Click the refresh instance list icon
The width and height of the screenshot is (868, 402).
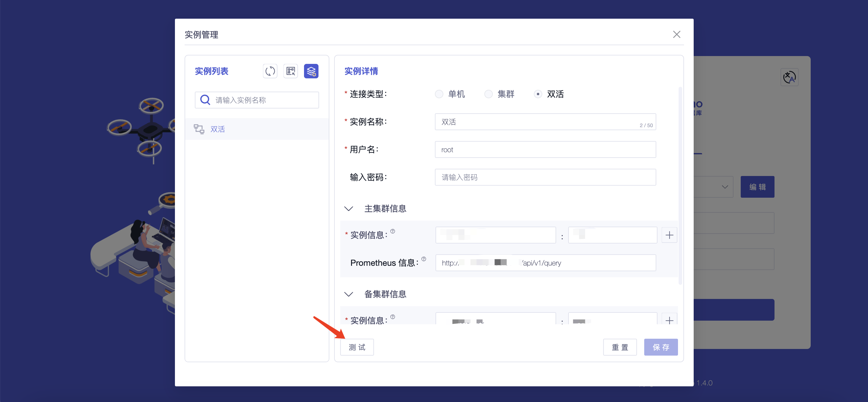[x=270, y=71]
